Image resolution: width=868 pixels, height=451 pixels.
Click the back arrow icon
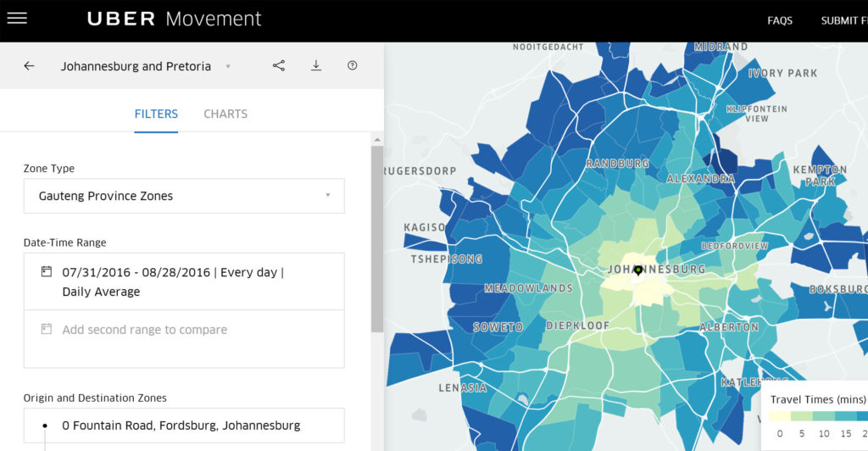tap(29, 66)
